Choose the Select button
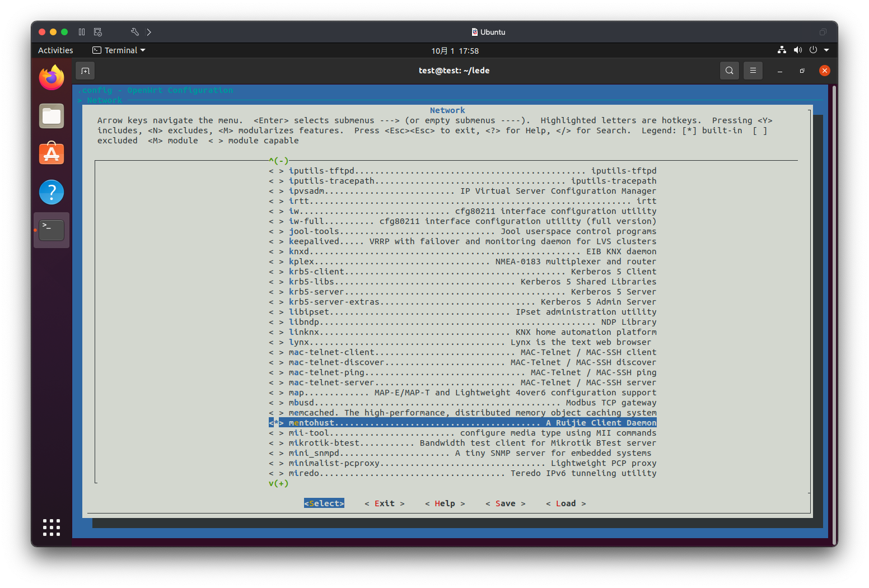This screenshot has height=588, width=869. point(324,503)
